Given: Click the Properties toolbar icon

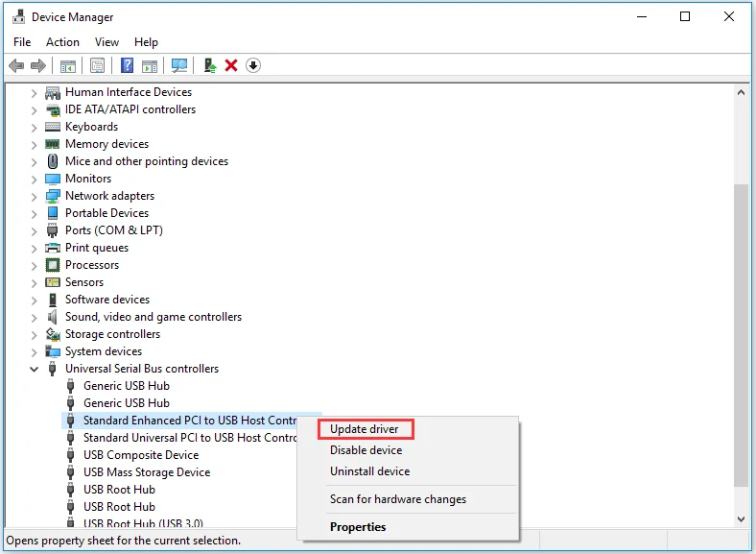Looking at the screenshot, I should click(x=98, y=65).
